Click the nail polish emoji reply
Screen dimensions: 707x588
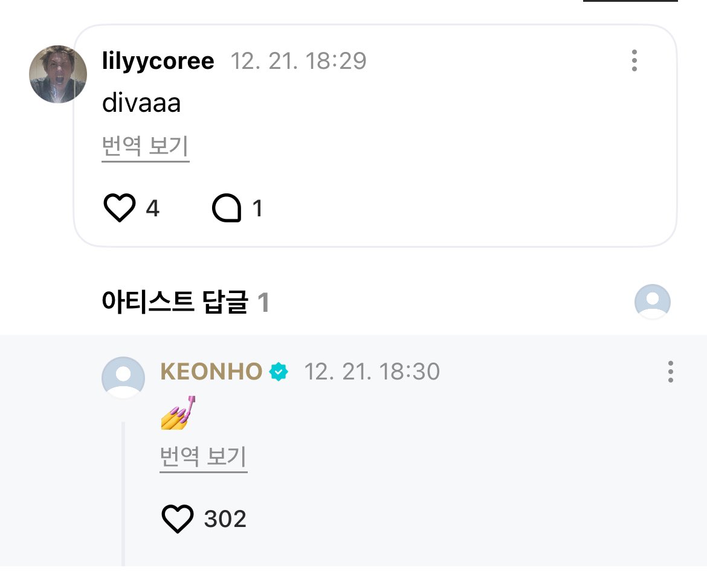178,413
